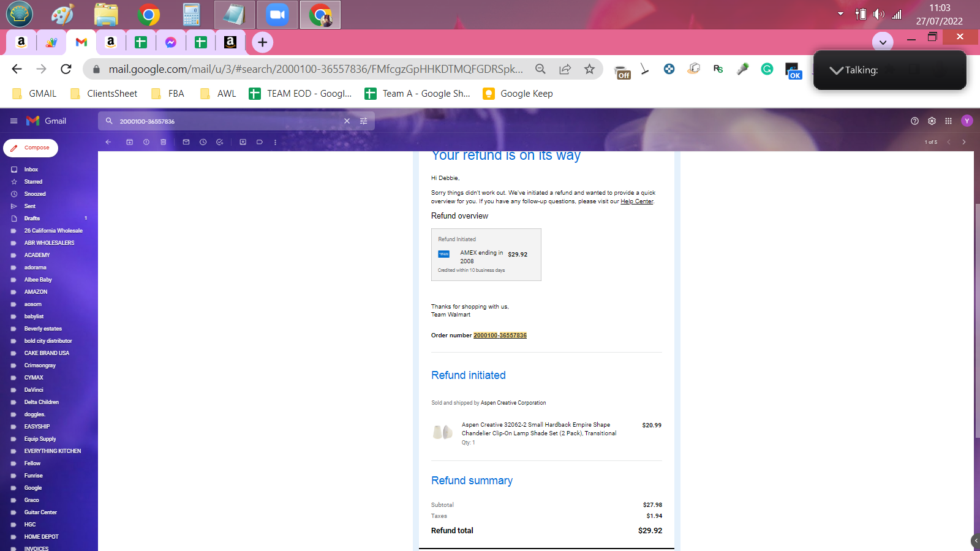Expand the tab search chevron
The image size is (980, 551).
coord(883,42)
